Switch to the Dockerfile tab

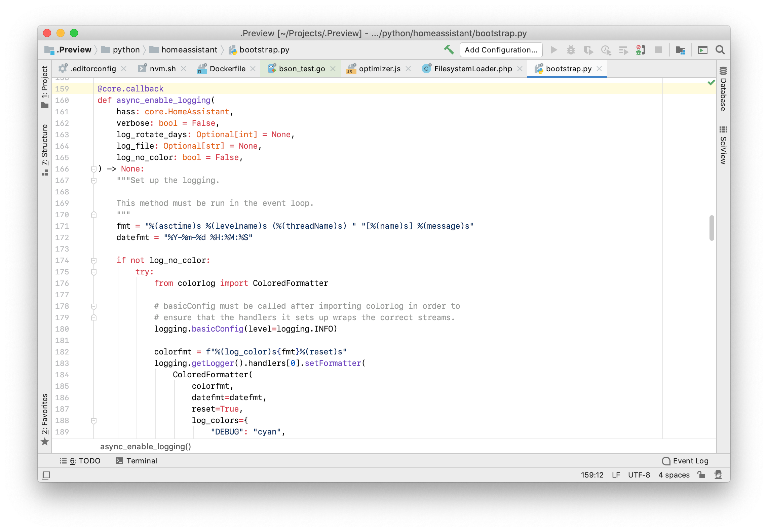tap(227, 69)
